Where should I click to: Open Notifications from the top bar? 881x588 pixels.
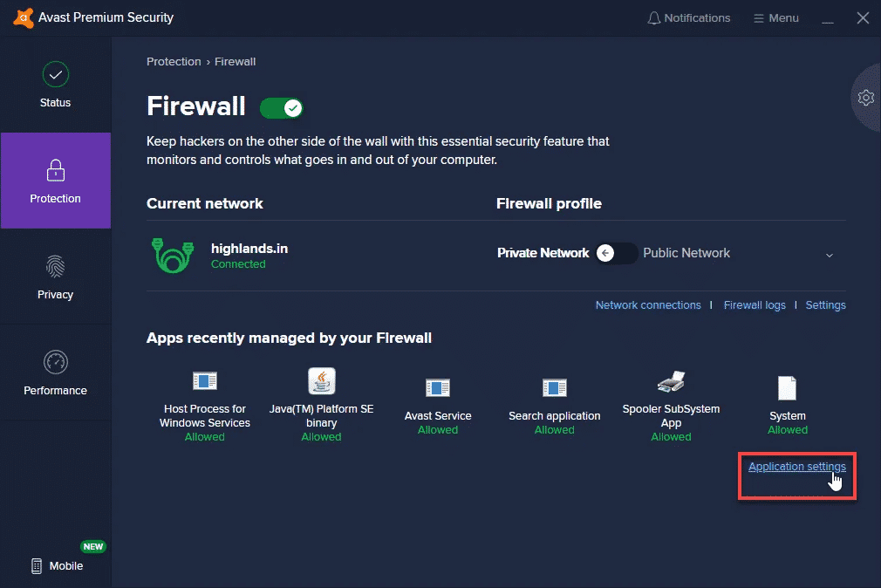click(688, 17)
